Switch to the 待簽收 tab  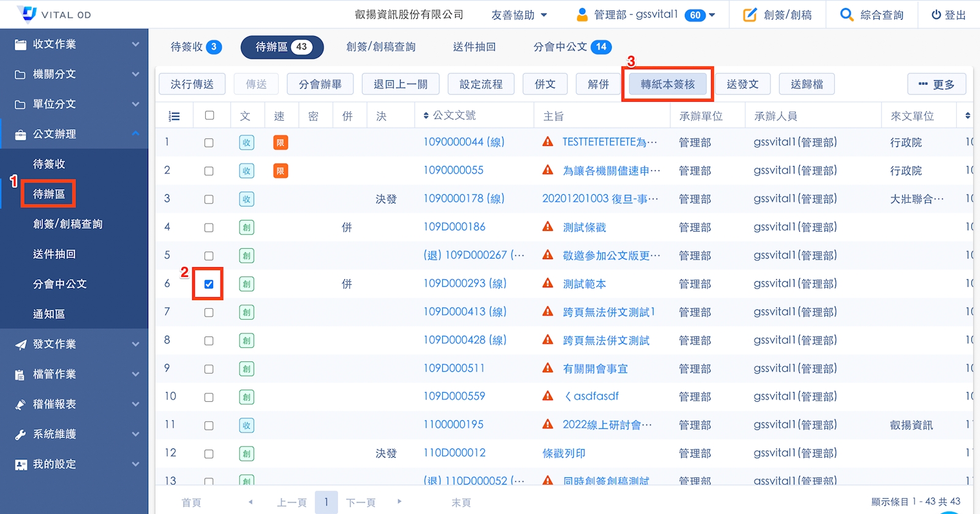click(195, 47)
